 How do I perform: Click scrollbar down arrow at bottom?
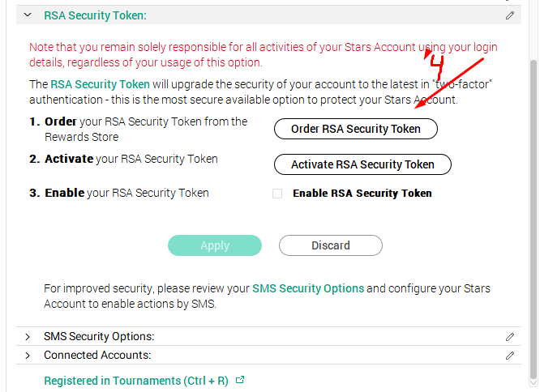coord(534,383)
